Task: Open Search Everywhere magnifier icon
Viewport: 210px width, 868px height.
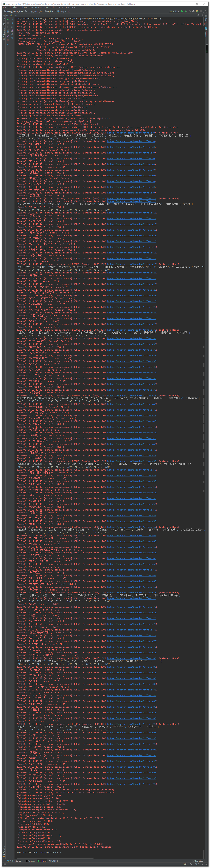Action: coord(206,11)
